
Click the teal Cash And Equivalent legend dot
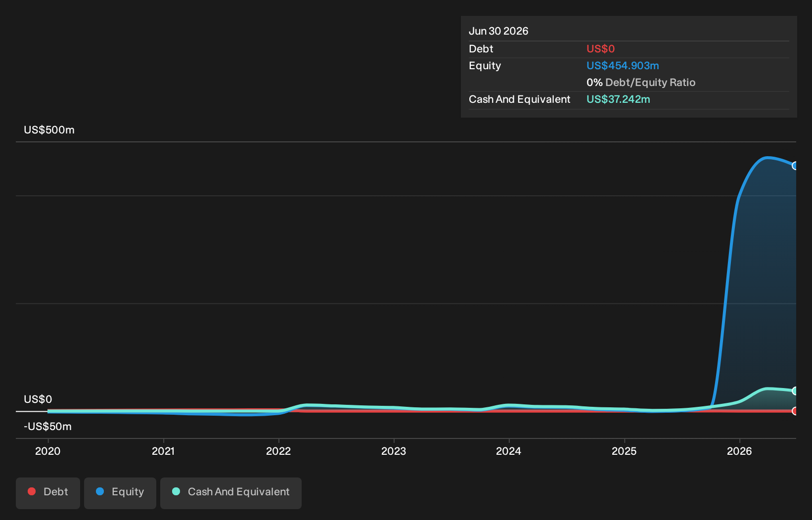[x=176, y=491]
